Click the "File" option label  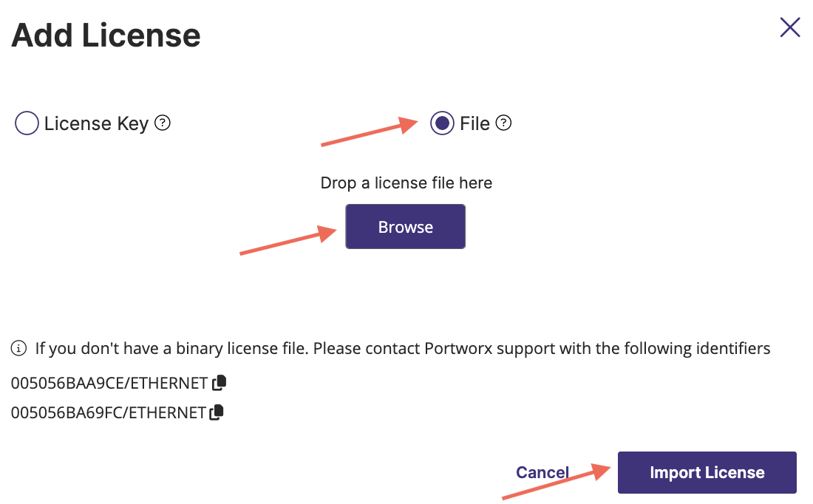click(x=474, y=123)
